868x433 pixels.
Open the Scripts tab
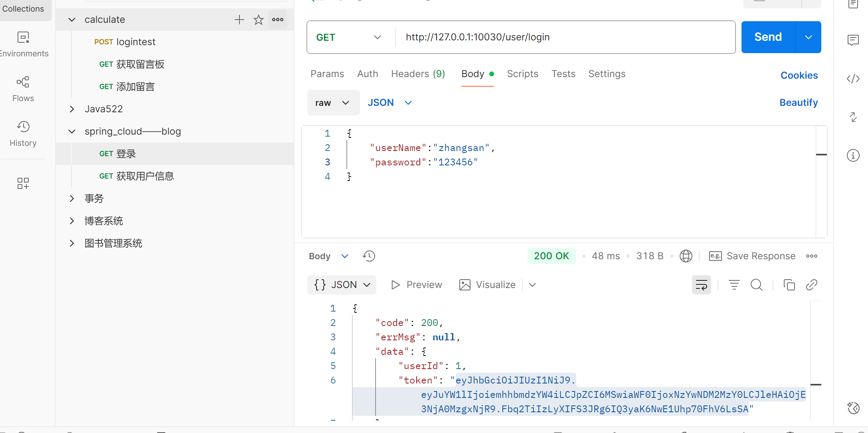(x=522, y=74)
